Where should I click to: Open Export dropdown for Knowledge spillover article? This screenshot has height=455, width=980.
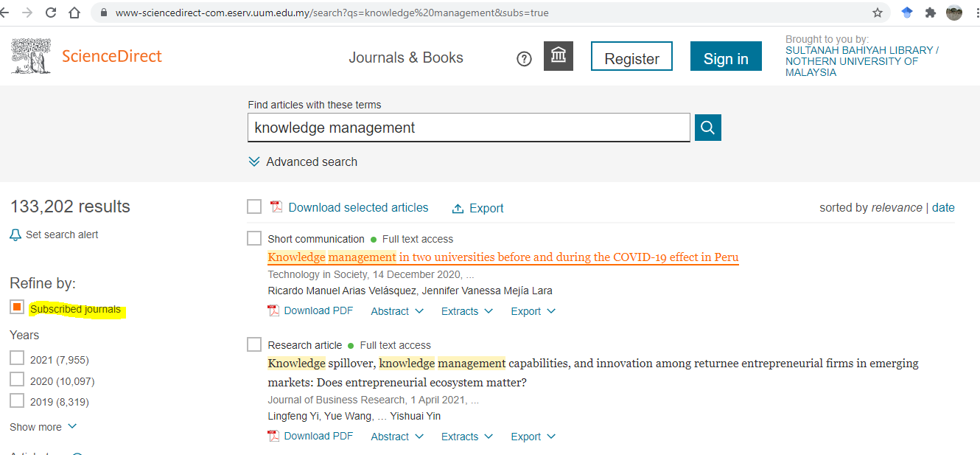coord(533,437)
